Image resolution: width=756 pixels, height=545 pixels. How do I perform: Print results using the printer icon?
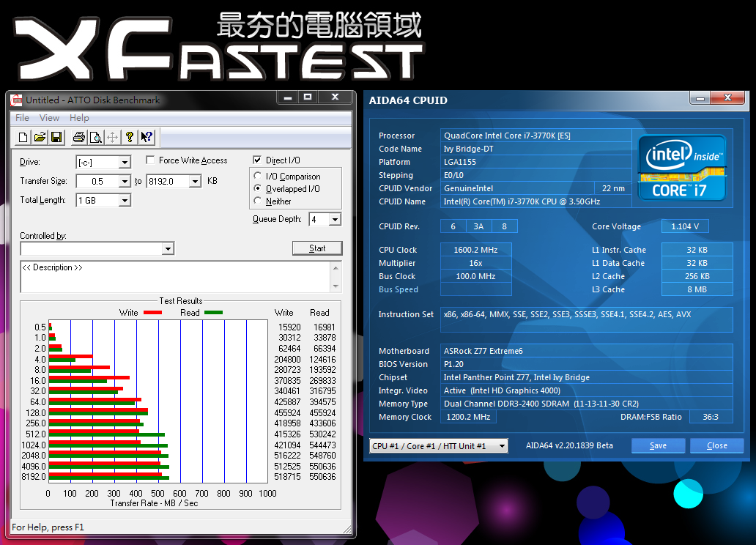[x=79, y=137]
